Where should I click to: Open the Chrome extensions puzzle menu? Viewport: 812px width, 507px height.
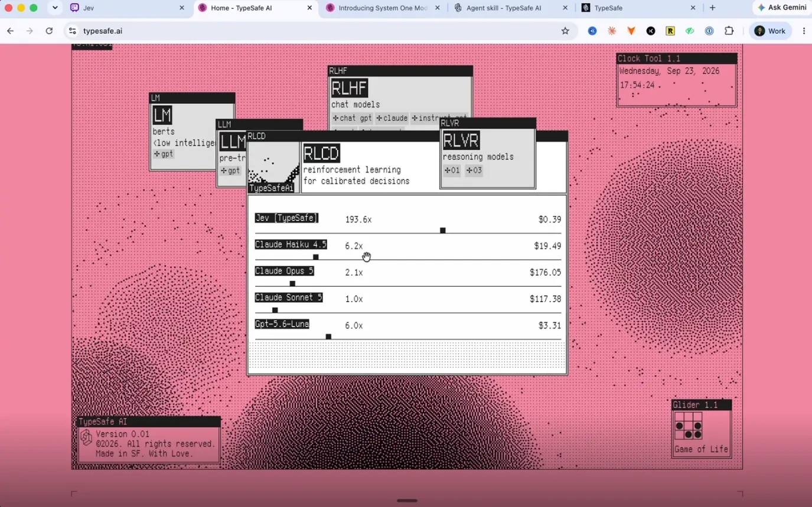point(729,31)
